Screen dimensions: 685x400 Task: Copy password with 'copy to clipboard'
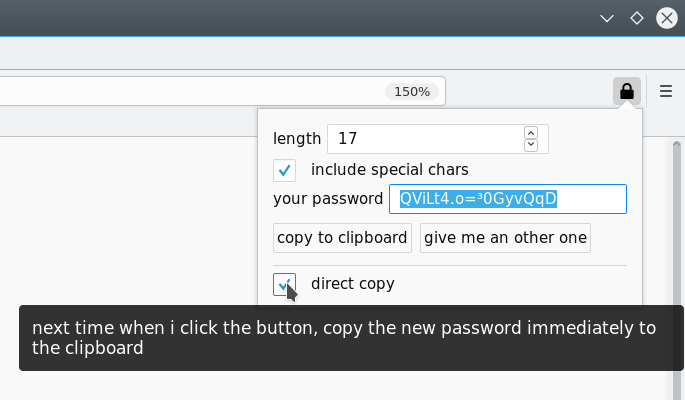point(342,238)
